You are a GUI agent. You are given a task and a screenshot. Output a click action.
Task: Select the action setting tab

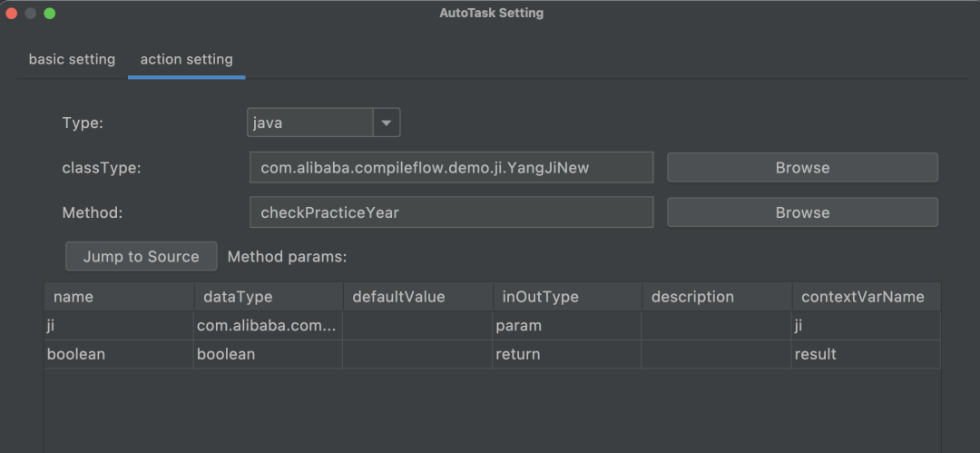[x=186, y=60]
